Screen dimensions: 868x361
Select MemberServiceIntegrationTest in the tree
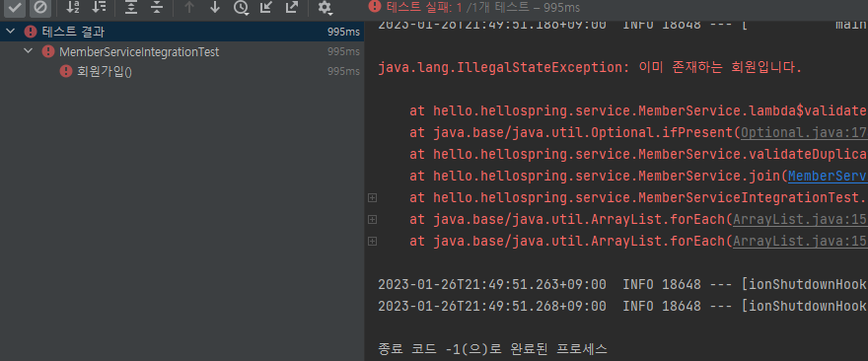[139, 52]
